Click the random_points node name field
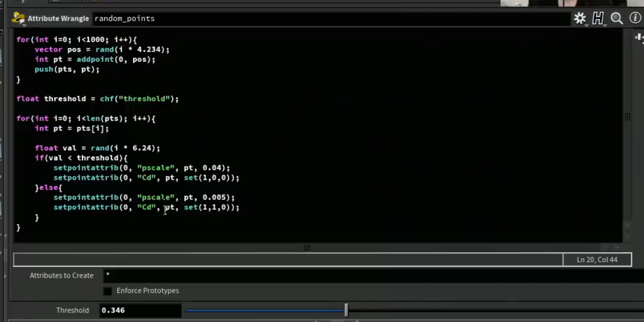Viewport: 644px width, 322px height. tap(331, 18)
